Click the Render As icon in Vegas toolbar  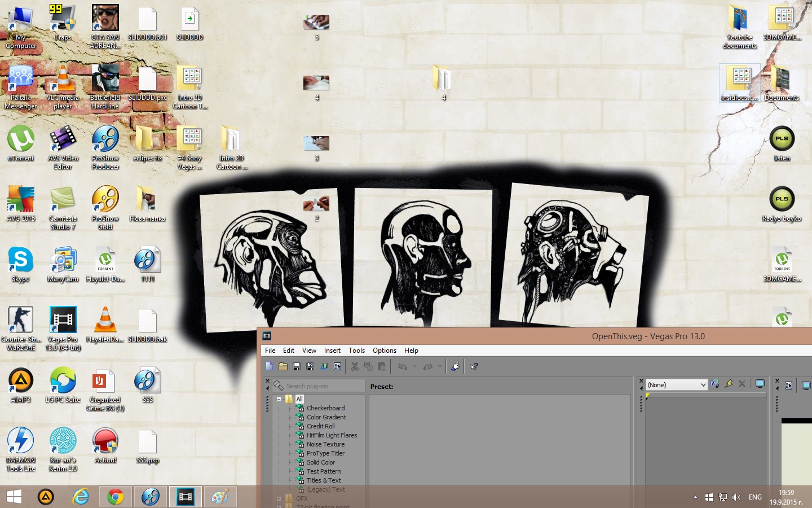pyautogui.click(x=324, y=366)
